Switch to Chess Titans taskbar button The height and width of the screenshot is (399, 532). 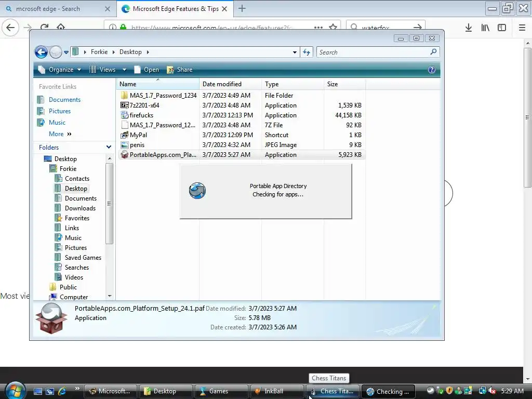[332, 391]
